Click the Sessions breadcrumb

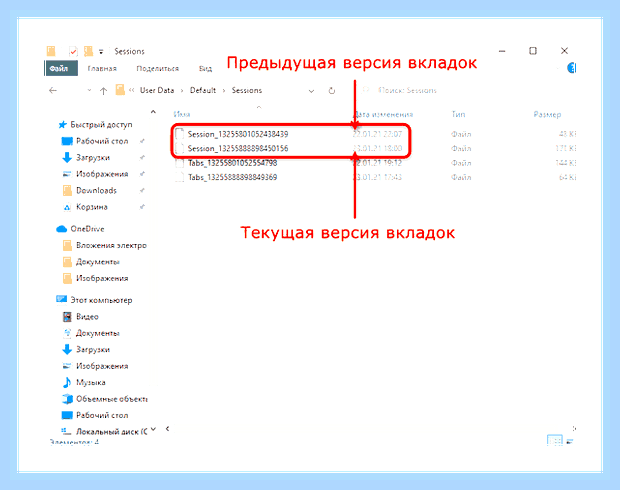click(x=247, y=90)
